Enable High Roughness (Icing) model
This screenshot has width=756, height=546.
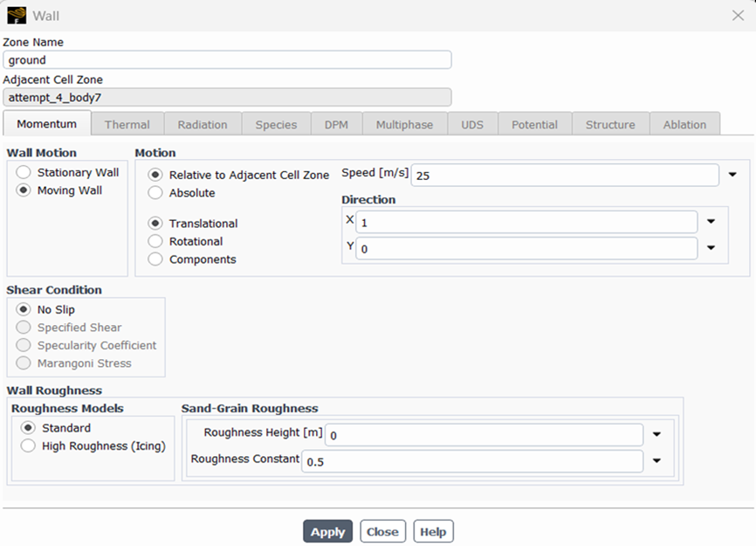tap(28, 446)
